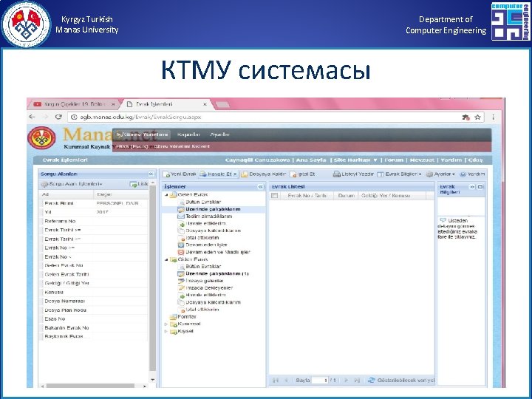Collapse Gelen Evrak tree node
This screenshot has width=532, height=399.
click(166, 195)
